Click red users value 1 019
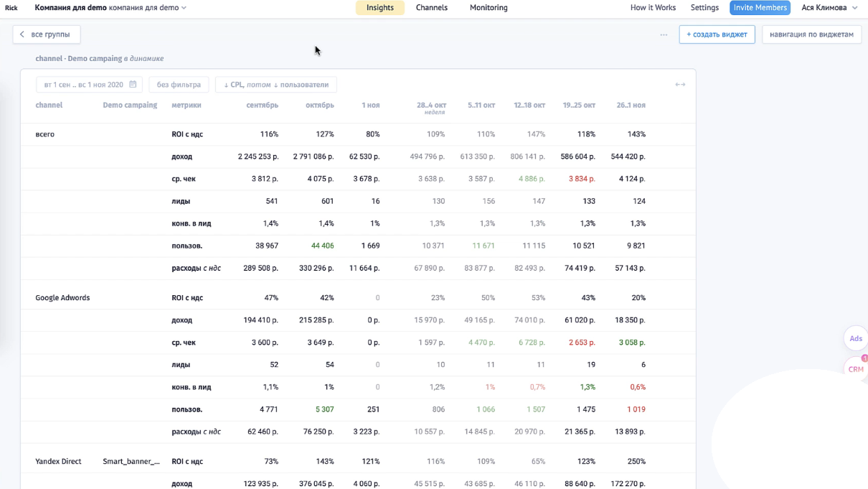Image resolution: width=868 pixels, height=489 pixels. pyautogui.click(x=636, y=409)
